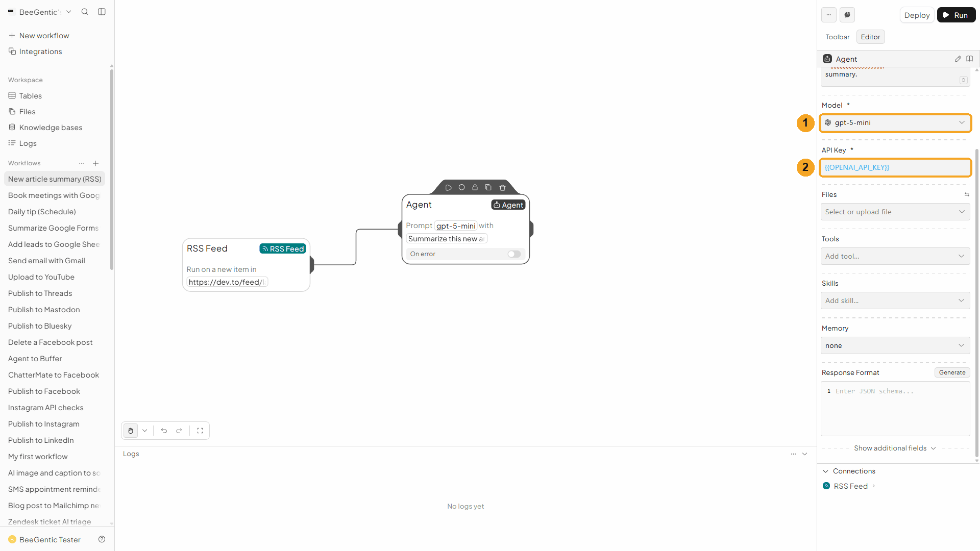Open the Memory dropdown set to none
Viewport: 980px width, 551px height.
[x=895, y=345]
